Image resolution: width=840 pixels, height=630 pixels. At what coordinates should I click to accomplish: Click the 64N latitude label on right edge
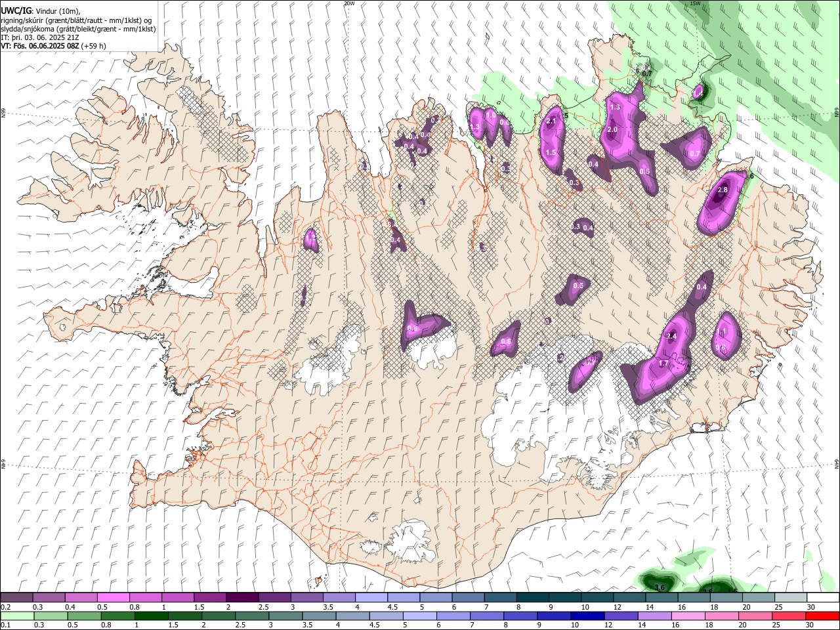pos(837,463)
